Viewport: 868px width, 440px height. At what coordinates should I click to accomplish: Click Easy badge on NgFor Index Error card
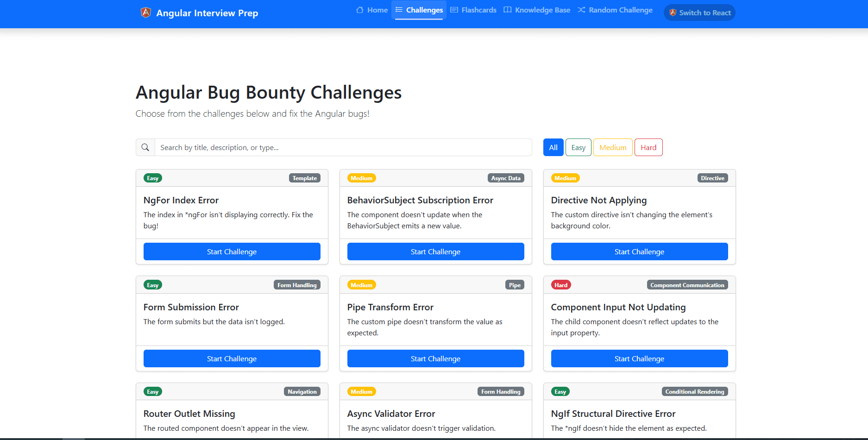tap(153, 178)
